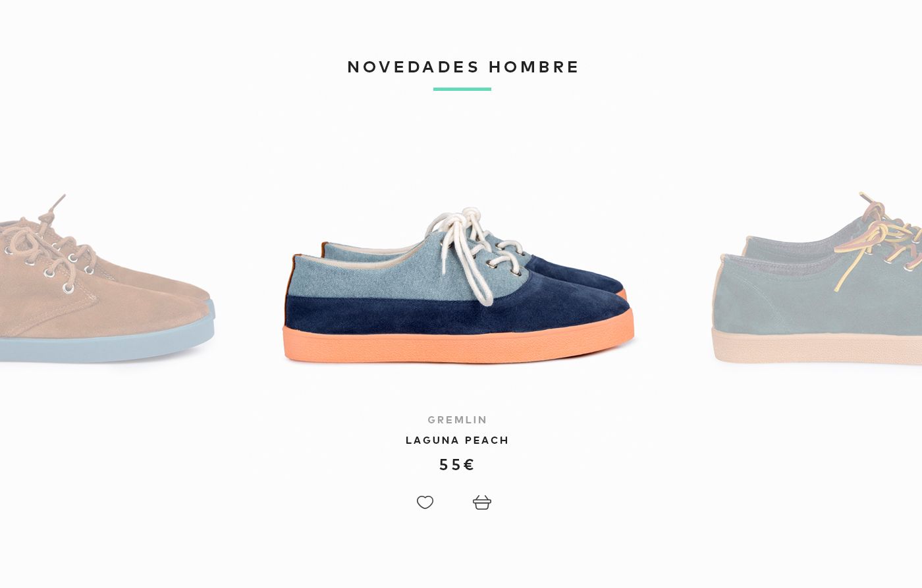The height and width of the screenshot is (588, 922).
Task: Click the 55€ price text
Action: click(x=457, y=465)
